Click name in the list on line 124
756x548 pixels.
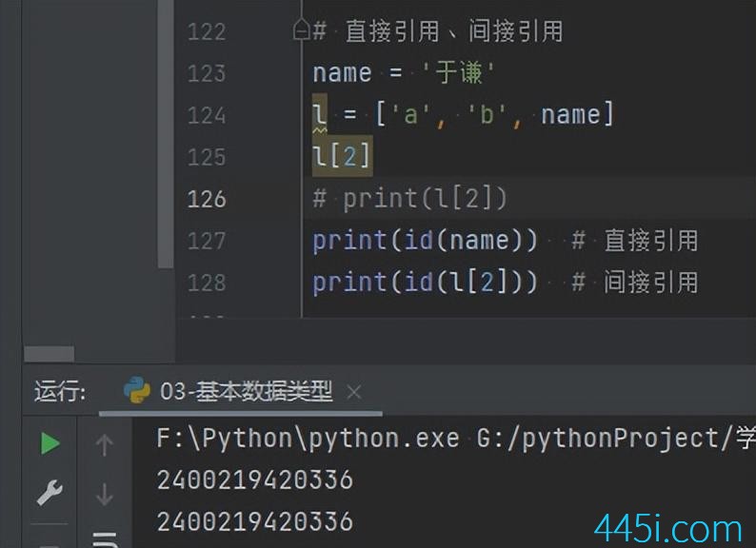[570, 115]
